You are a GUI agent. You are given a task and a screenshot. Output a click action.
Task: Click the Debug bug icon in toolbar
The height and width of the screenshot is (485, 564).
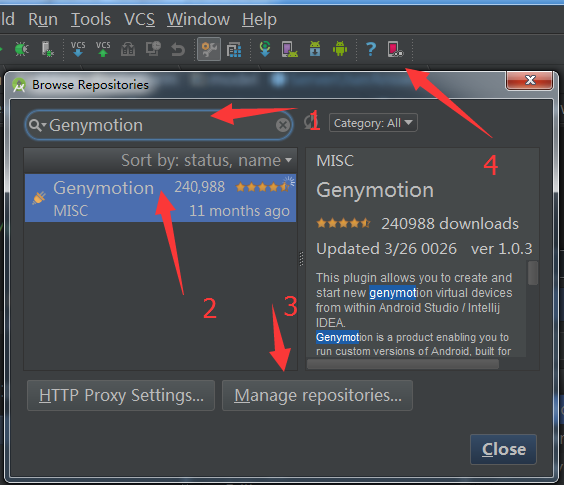pyautogui.click(x=21, y=49)
